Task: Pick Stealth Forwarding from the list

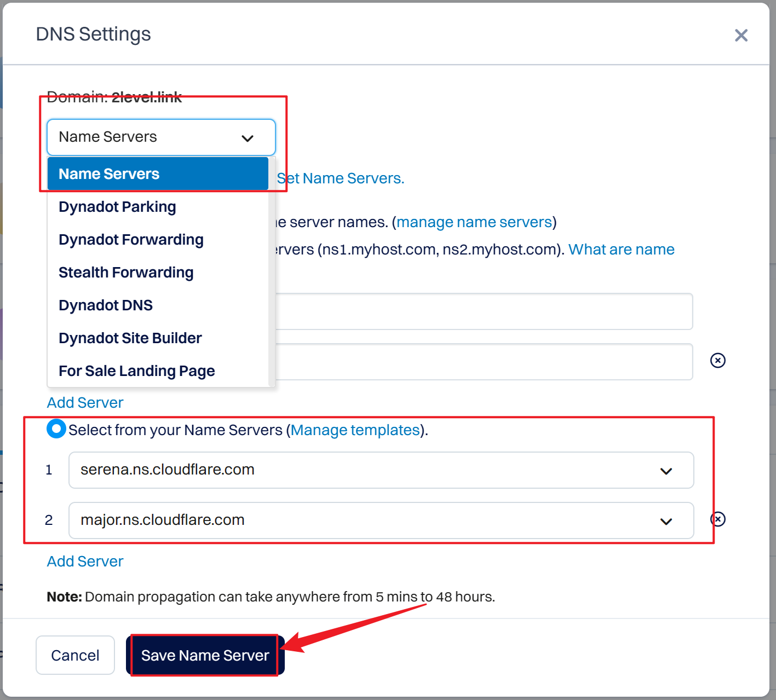Action: 126,273
